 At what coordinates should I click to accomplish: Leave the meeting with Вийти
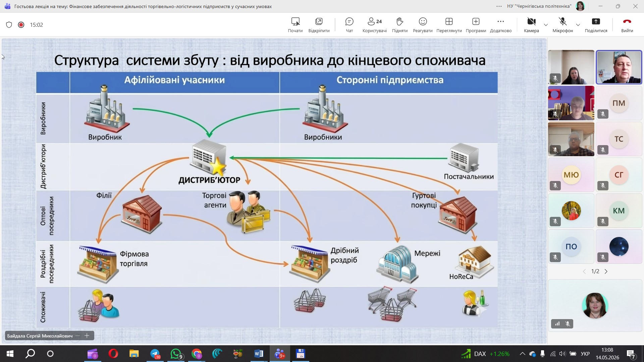(x=627, y=25)
